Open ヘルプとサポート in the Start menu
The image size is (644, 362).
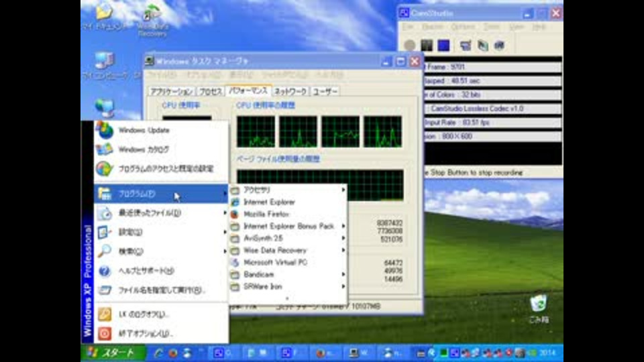coord(162,271)
